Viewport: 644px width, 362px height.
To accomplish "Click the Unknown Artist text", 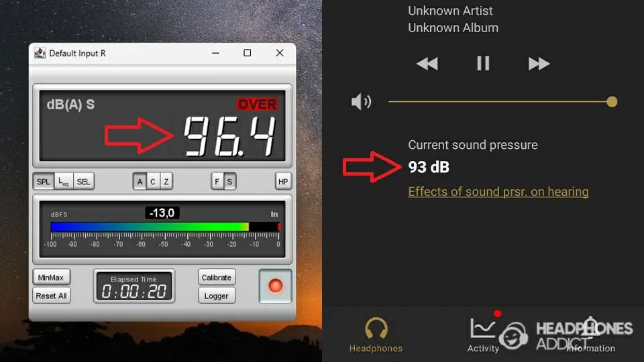I will (x=450, y=11).
